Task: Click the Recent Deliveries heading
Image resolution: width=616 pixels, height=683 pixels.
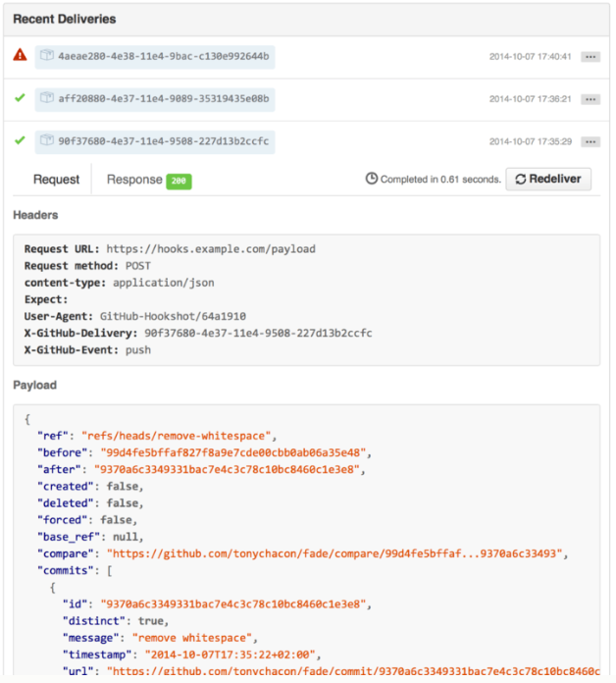Action: [65, 20]
